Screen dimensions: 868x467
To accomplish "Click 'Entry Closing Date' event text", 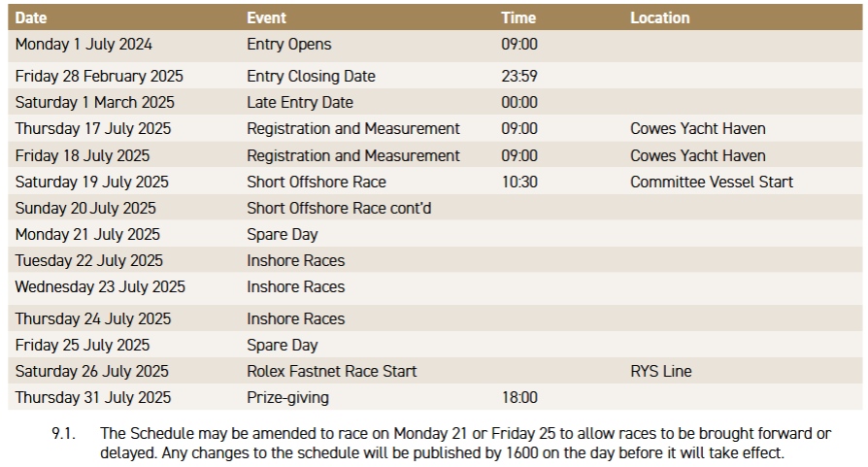I will coord(311,77).
